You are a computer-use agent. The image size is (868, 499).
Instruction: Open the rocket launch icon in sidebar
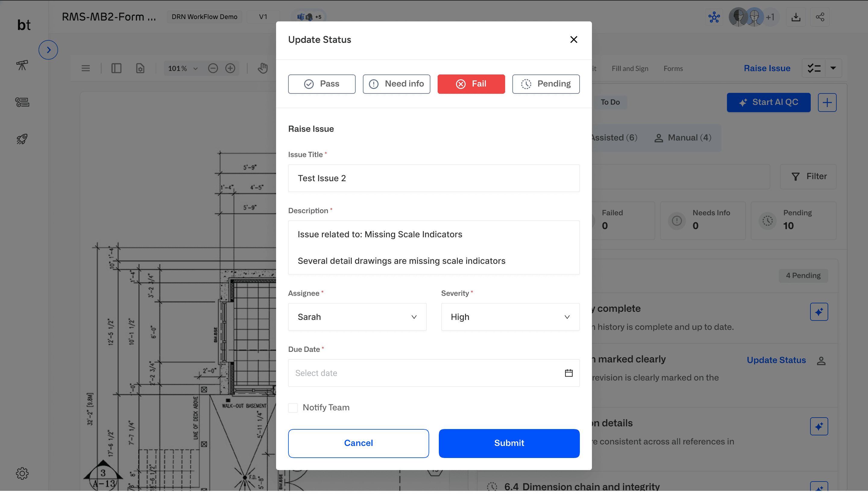pyautogui.click(x=22, y=139)
